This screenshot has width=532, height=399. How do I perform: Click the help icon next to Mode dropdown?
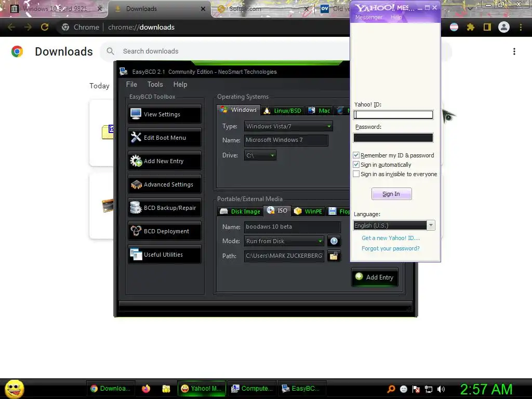334,241
